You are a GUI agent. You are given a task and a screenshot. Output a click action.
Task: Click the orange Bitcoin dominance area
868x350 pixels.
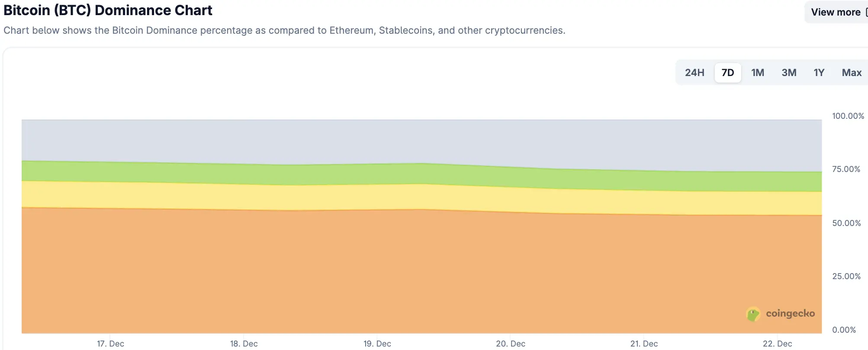[389, 268]
